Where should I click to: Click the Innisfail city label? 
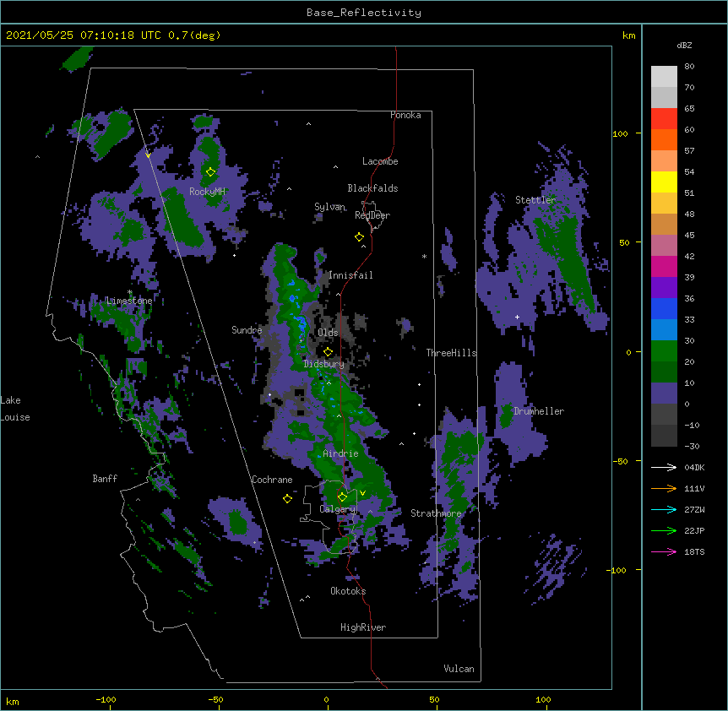(x=350, y=275)
